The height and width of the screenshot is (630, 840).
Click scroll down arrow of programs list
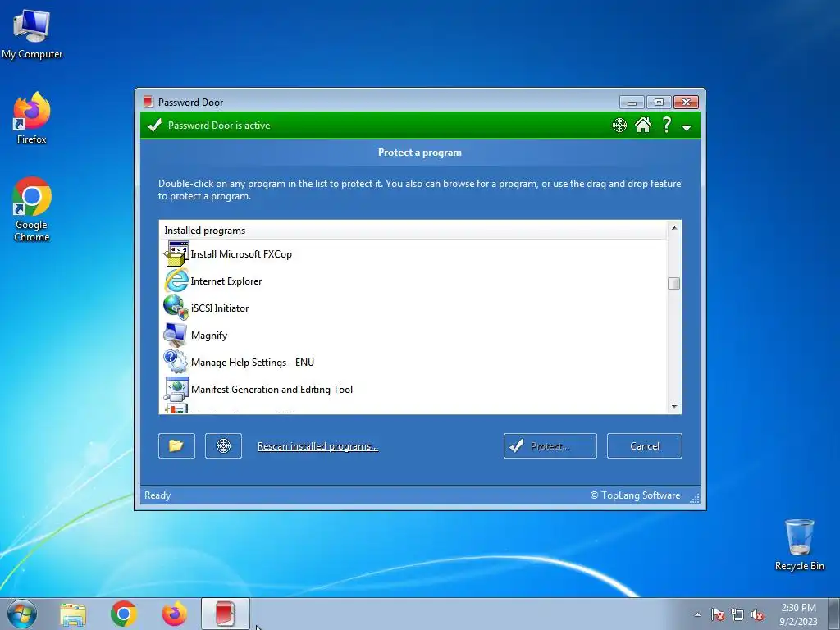click(674, 407)
